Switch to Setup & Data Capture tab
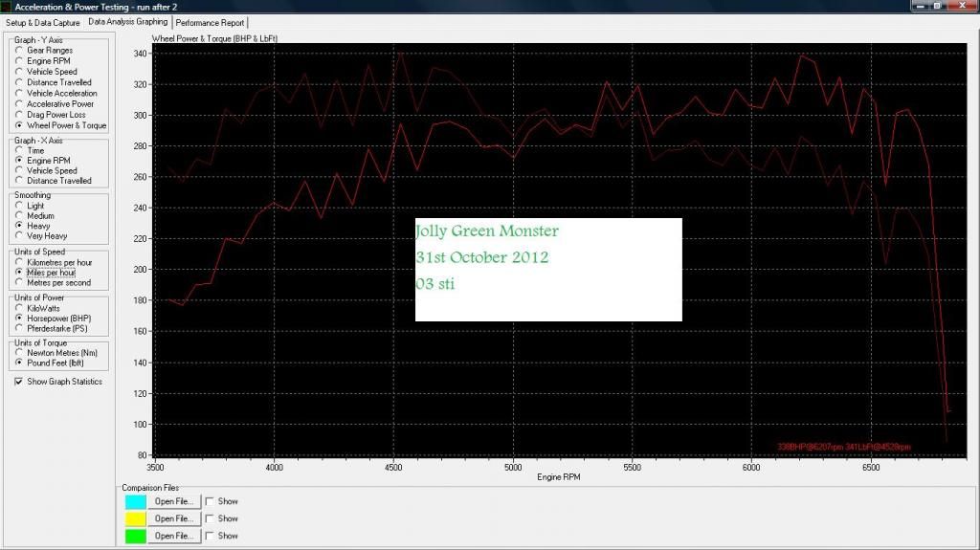Viewport: 980px width, 550px height. point(43,22)
